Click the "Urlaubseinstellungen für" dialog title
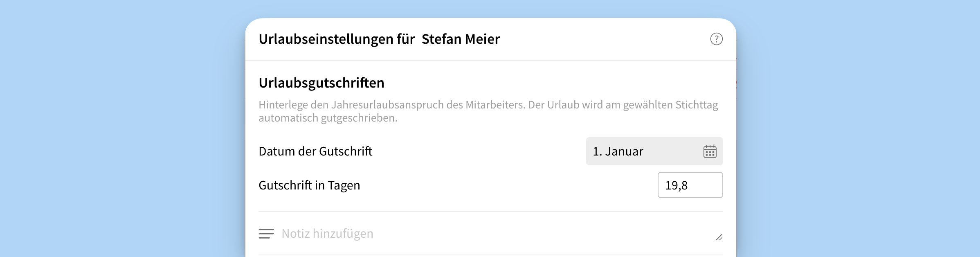Image resolution: width=980 pixels, height=257 pixels. pyautogui.click(x=337, y=39)
